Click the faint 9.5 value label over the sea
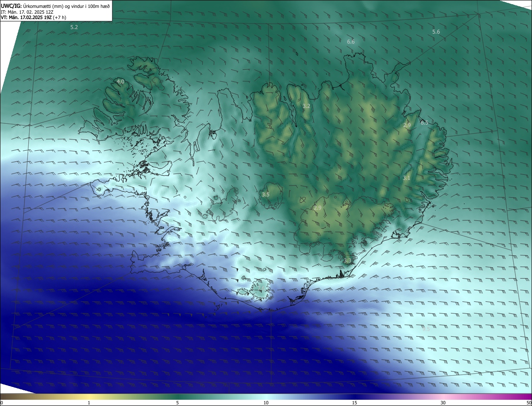 coord(426,329)
